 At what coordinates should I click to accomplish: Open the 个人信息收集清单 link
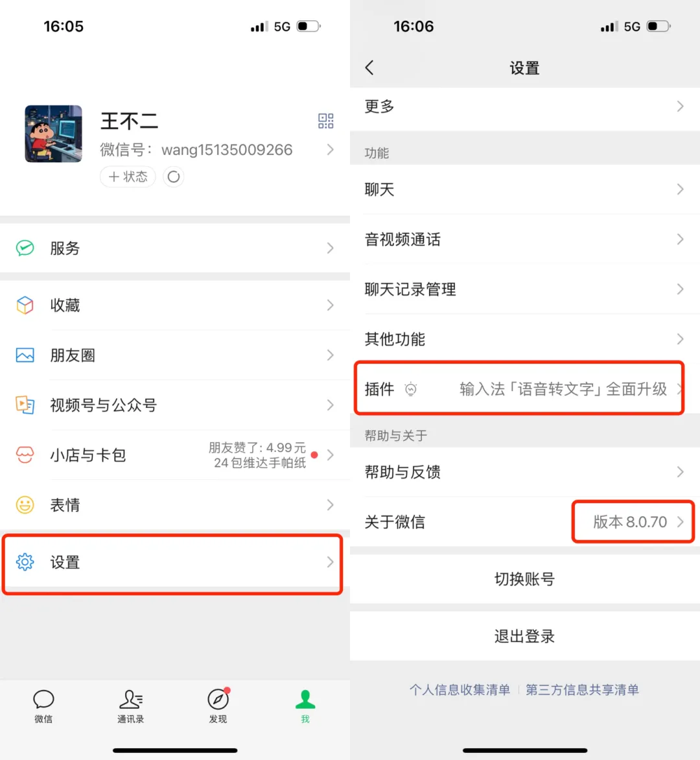click(460, 690)
